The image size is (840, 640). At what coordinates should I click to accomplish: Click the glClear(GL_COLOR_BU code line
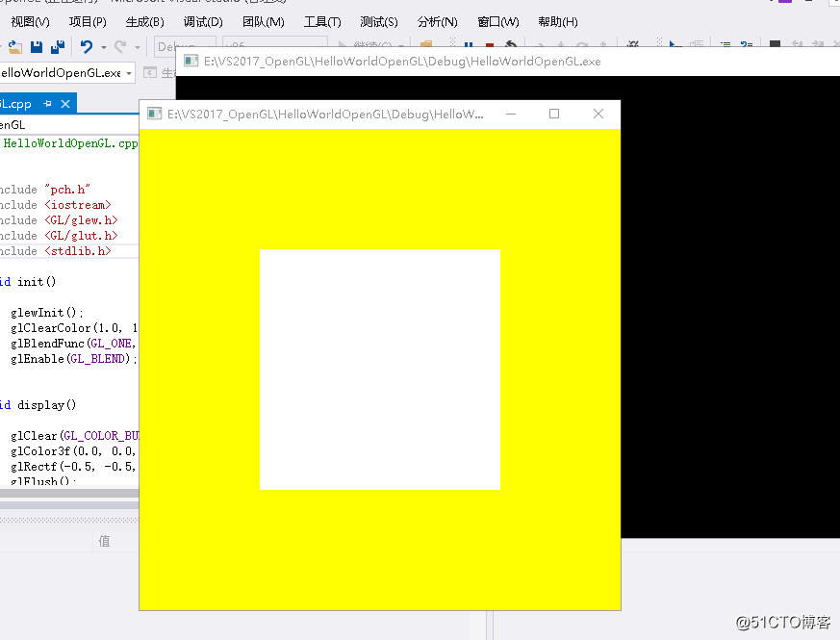[74, 436]
